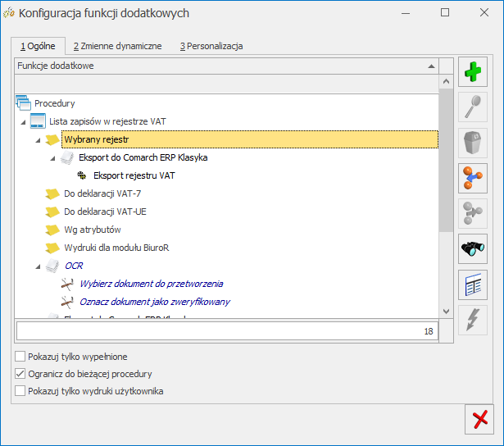Collapse Lista zapisów w rejestrze VAT node

(x=22, y=121)
